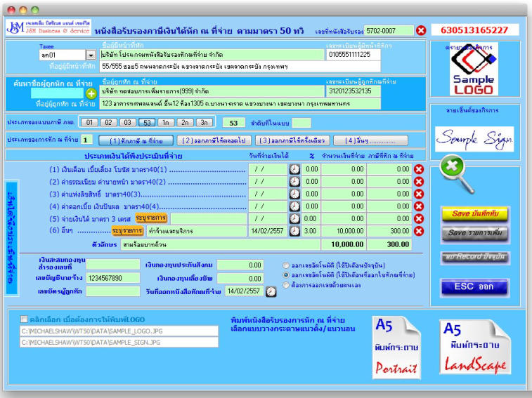Click the SAMPLE_SIGN.JPG path field
This screenshot has width=532, height=398.
(119, 343)
